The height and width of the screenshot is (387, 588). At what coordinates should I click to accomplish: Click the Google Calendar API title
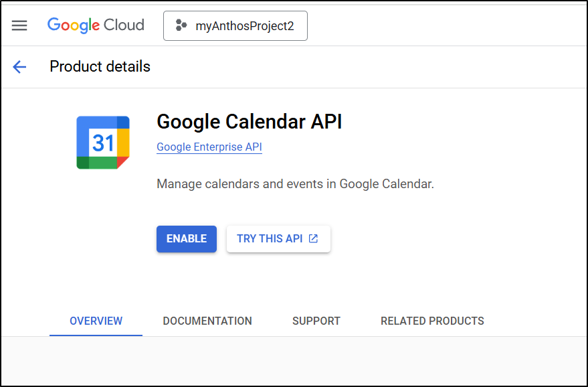pyautogui.click(x=250, y=122)
